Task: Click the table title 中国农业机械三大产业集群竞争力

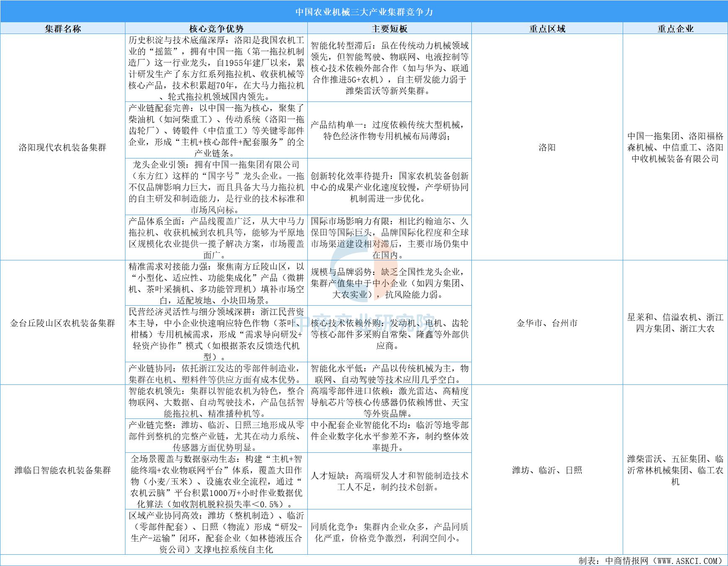Action: tap(364, 12)
